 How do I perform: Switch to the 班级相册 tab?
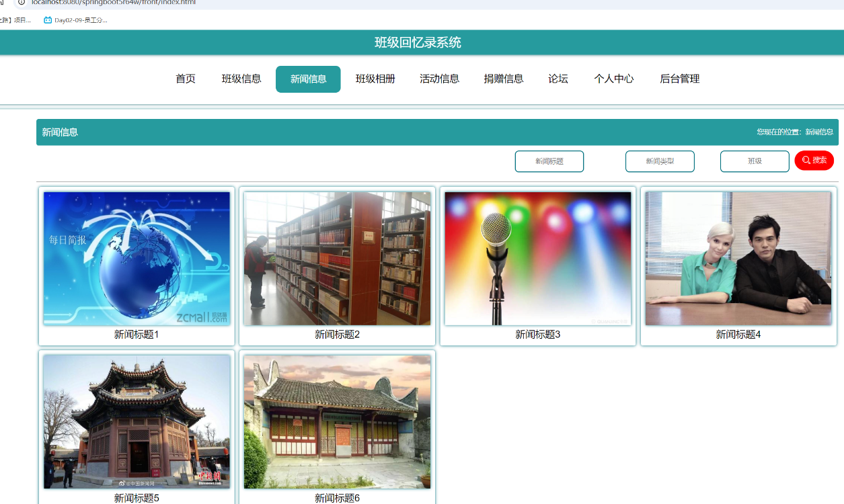(375, 79)
